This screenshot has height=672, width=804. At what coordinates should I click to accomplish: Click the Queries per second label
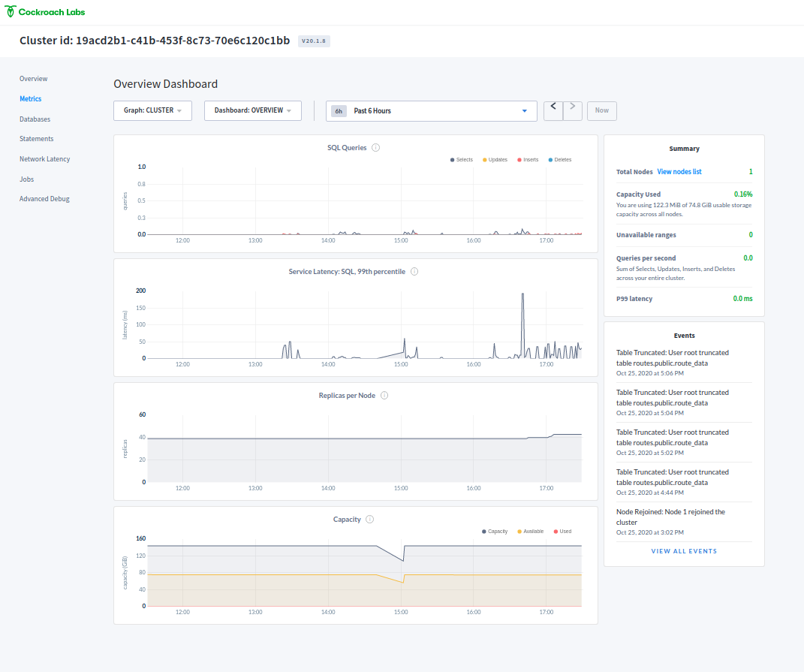click(646, 258)
